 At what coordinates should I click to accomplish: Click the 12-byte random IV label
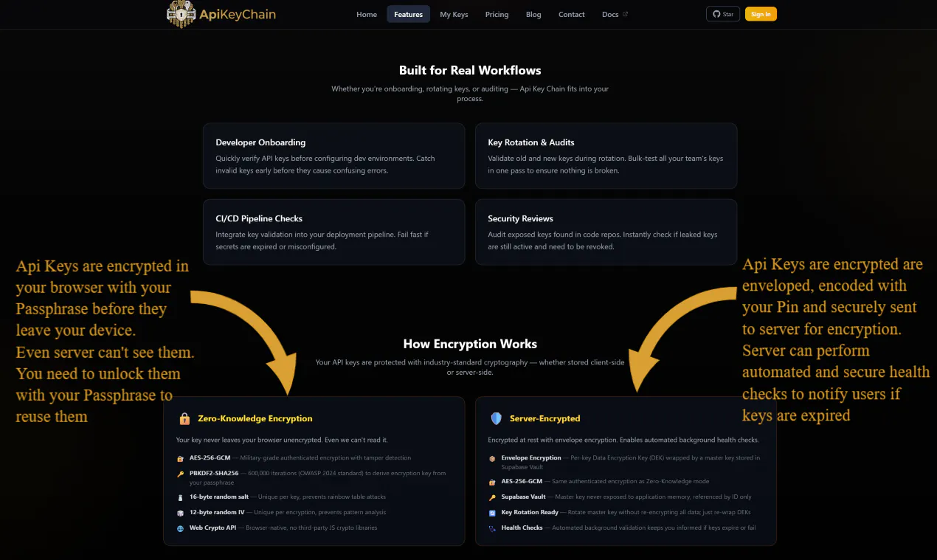click(218, 512)
